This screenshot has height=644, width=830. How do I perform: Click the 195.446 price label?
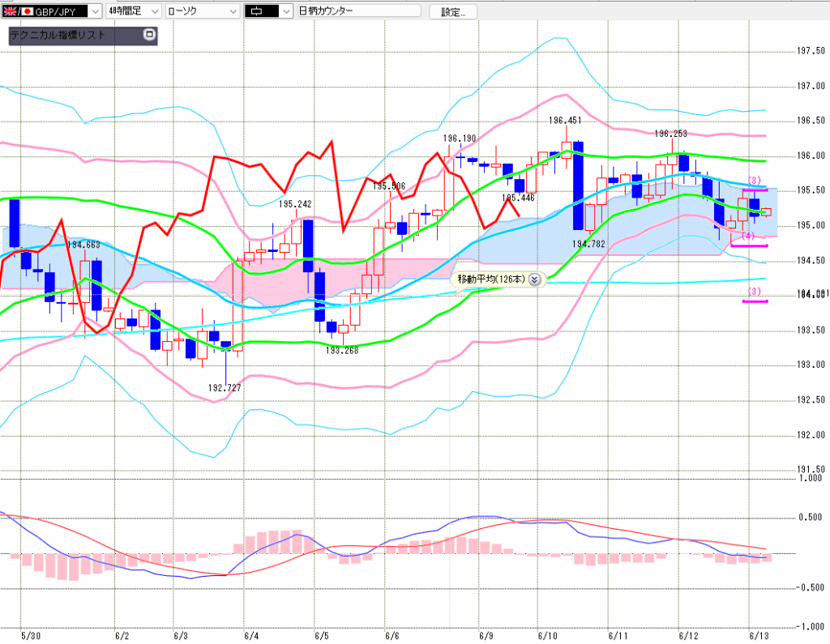click(x=518, y=198)
